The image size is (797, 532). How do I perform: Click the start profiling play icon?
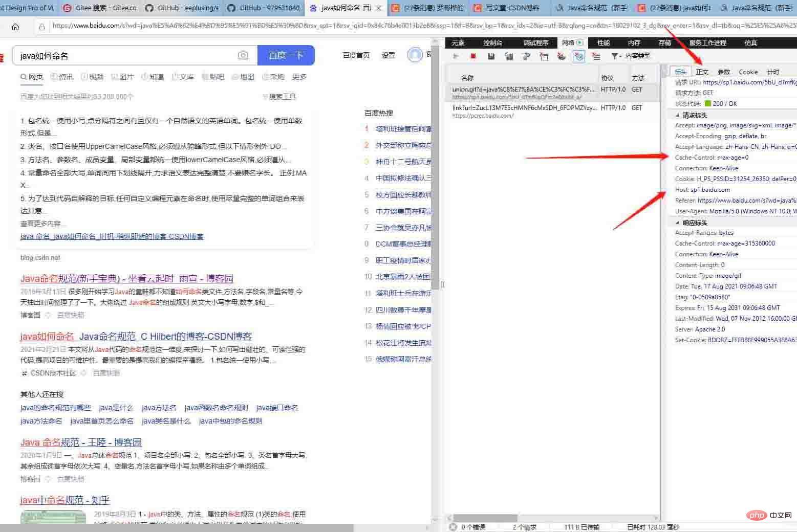(456, 56)
